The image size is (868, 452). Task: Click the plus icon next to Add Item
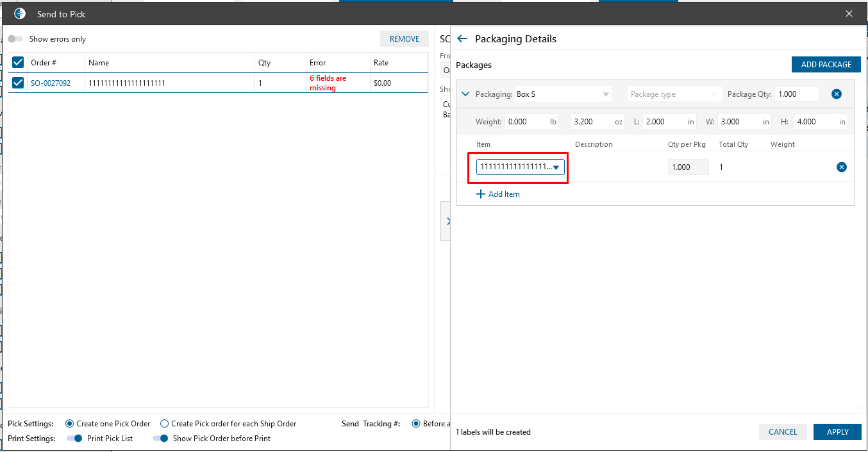point(481,194)
